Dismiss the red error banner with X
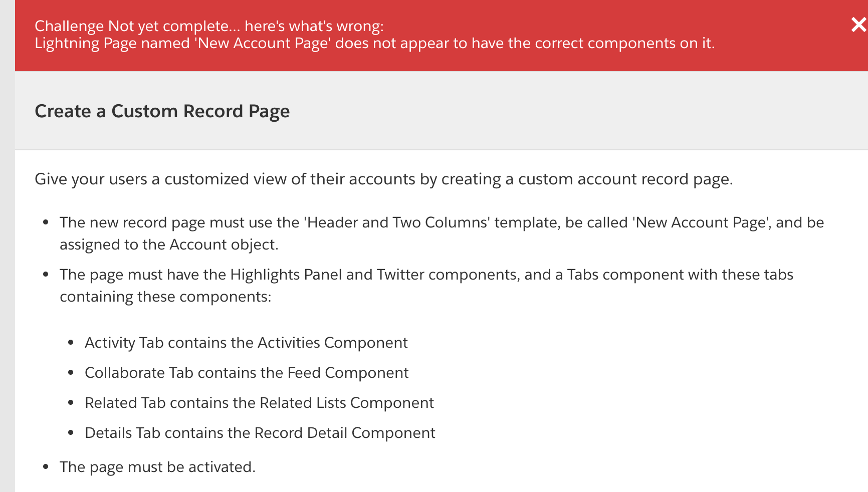The width and height of the screenshot is (868, 492). 858,25
